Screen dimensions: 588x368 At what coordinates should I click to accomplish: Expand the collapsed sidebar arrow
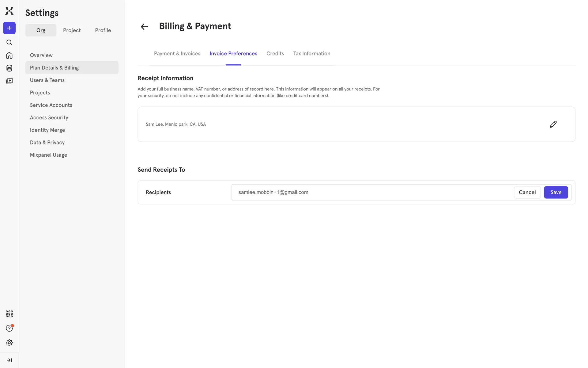pyautogui.click(x=9, y=360)
